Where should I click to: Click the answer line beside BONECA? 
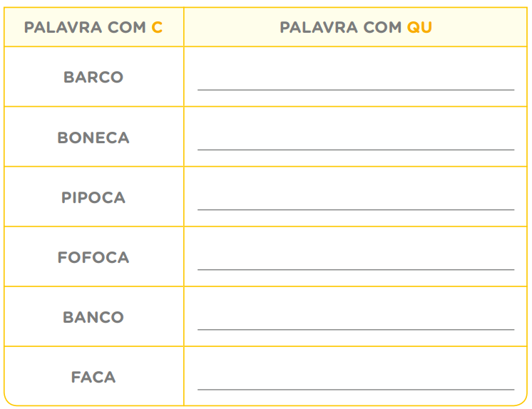(x=356, y=150)
